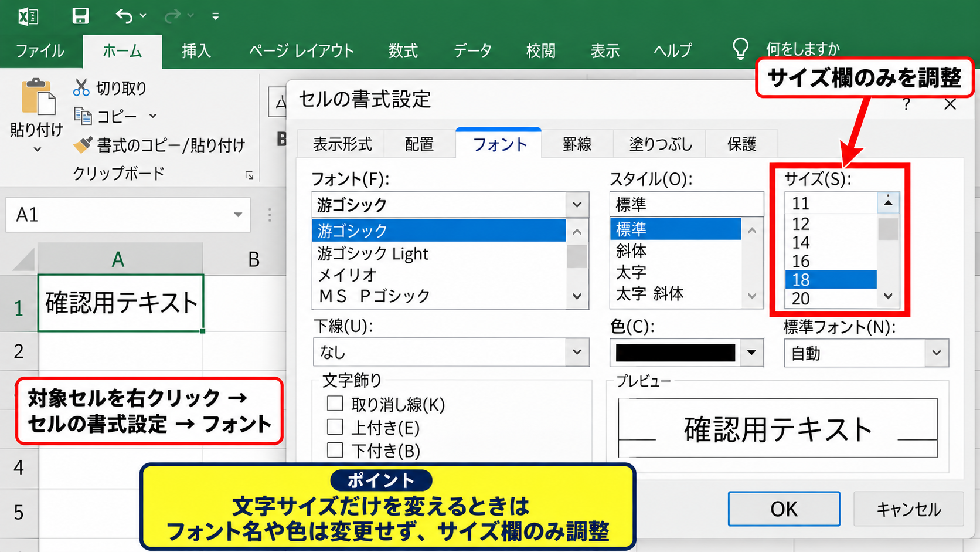Close the セルの書式設定 dialog

950,104
